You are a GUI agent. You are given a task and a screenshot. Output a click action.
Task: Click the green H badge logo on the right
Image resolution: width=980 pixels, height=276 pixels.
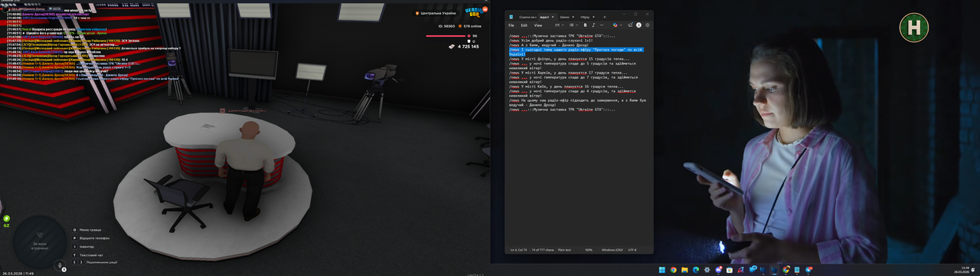pos(914,27)
